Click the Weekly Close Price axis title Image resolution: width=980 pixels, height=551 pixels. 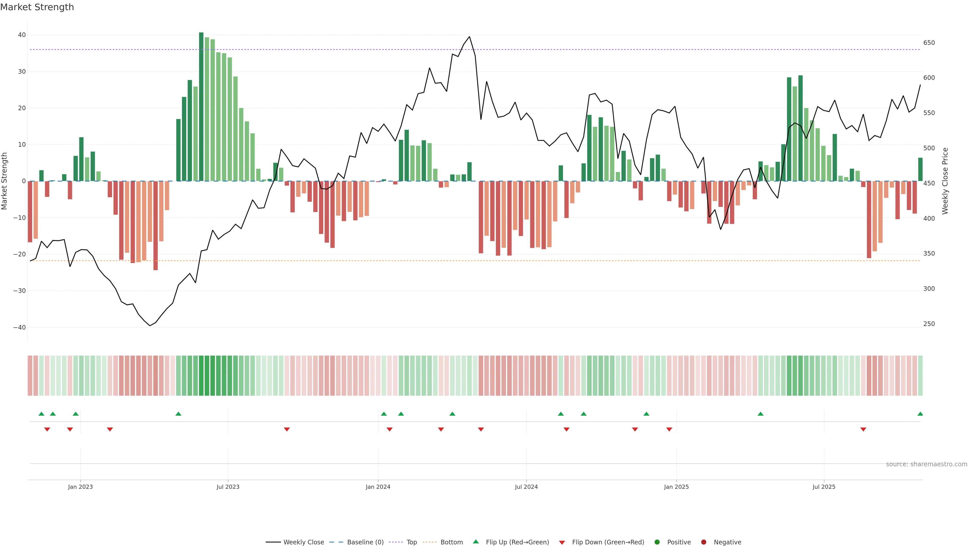tap(945, 181)
